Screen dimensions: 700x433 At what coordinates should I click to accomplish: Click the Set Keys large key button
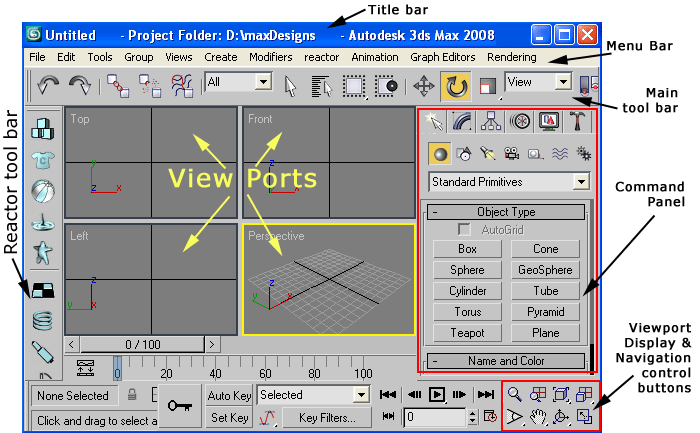[180, 406]
